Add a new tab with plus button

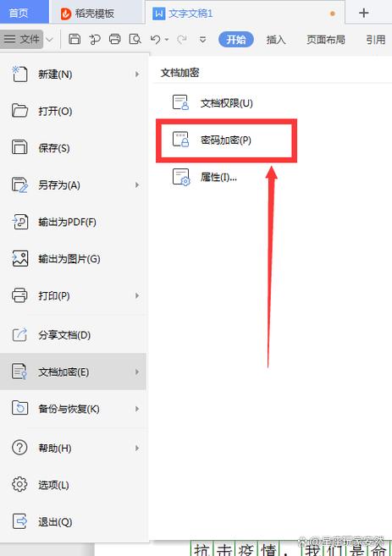[x=363, y=14]
